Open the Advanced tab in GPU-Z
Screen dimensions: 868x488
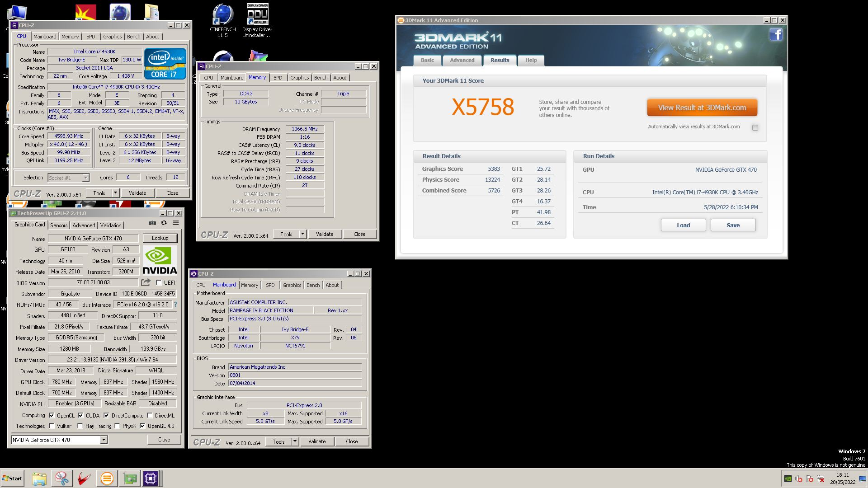pyautogui.click(x=84, y=225)
